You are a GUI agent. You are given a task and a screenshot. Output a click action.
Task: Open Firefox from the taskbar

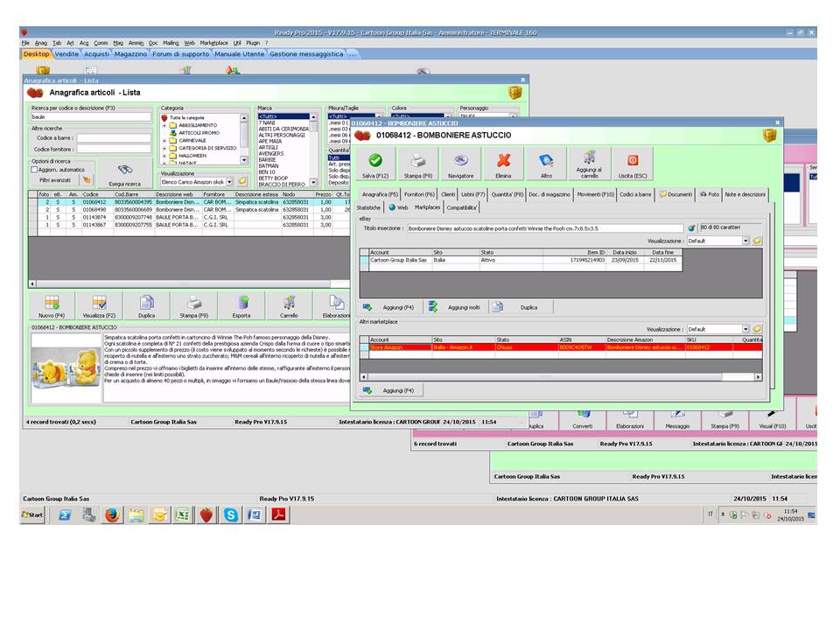point(112,515)
